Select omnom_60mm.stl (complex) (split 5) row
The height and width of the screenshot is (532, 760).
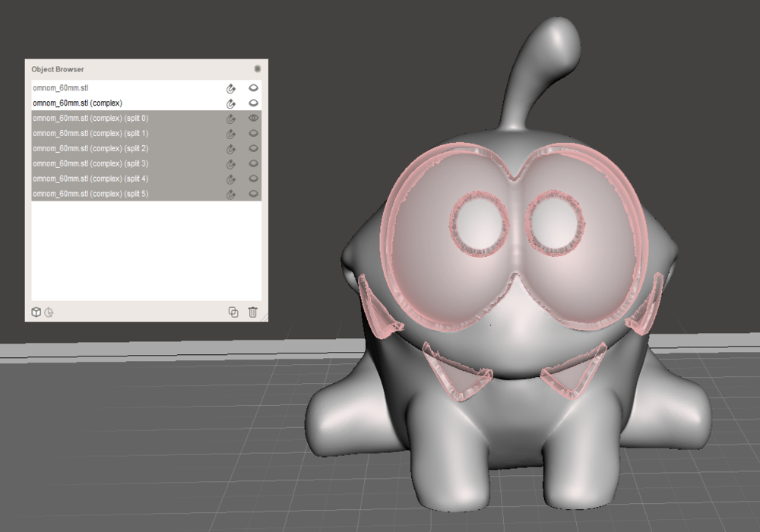[x=147, y=193]
